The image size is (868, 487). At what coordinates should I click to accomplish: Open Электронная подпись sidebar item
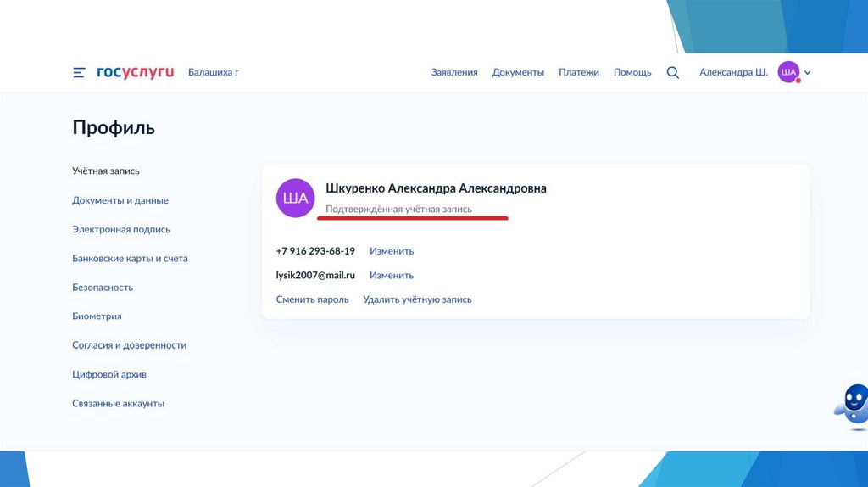[121, 230]
